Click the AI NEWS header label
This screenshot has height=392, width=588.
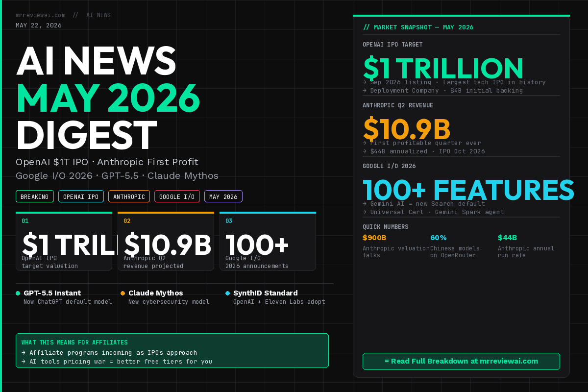[98, 15]
